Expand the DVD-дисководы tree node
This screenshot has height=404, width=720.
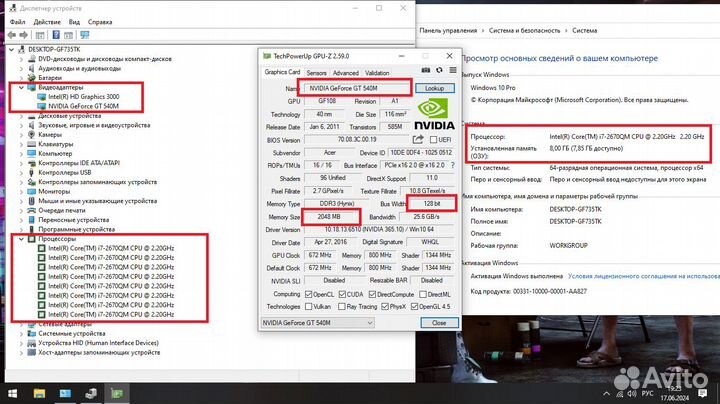point(21,59)
